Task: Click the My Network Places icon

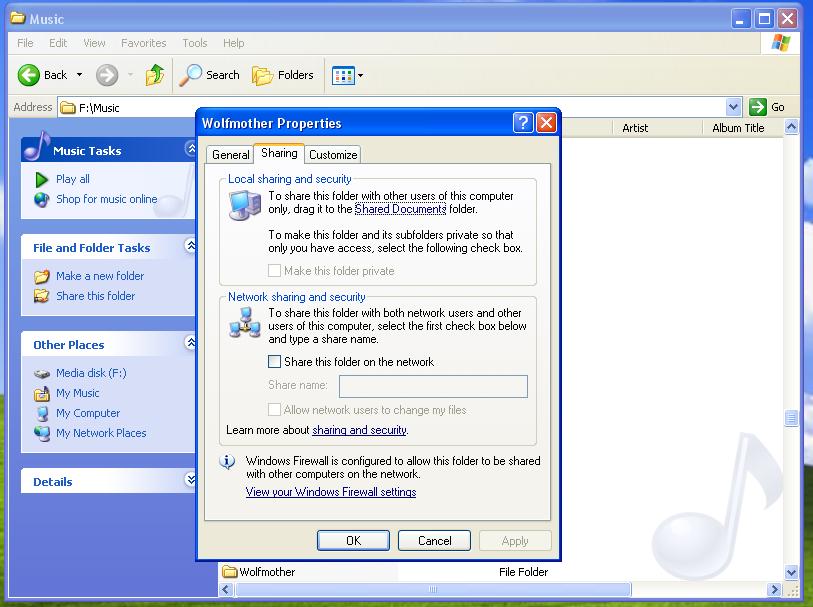Action: 41,433
